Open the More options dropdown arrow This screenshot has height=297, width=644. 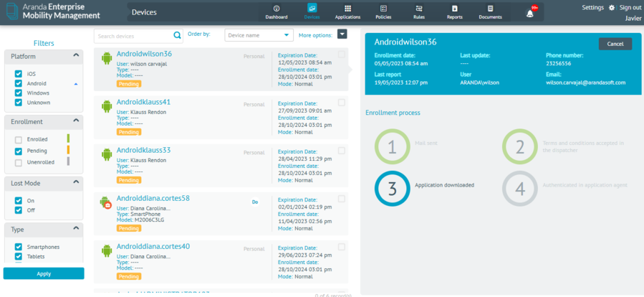(342, 34)
